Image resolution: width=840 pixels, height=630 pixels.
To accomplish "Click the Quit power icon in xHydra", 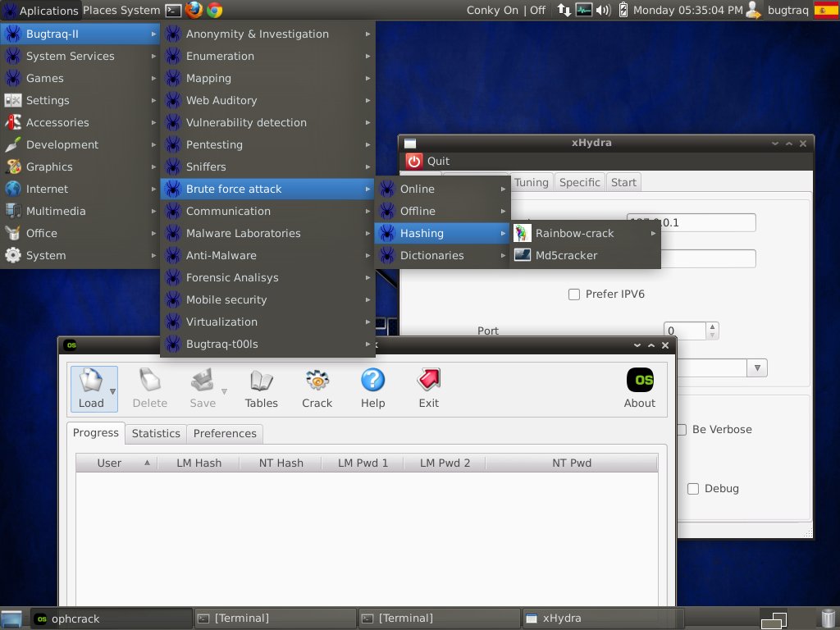I will [x=414, y=162].
